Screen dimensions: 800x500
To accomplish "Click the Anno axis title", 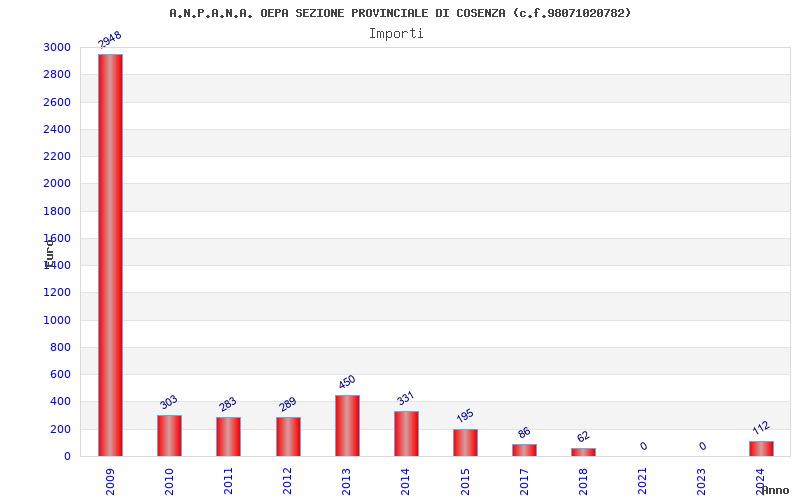I will 776,490.
